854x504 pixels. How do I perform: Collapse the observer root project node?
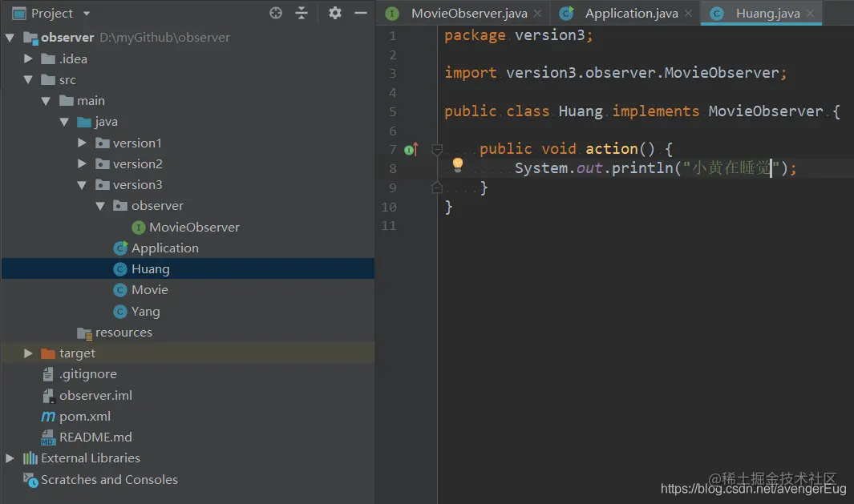click(x=10, y=38)
